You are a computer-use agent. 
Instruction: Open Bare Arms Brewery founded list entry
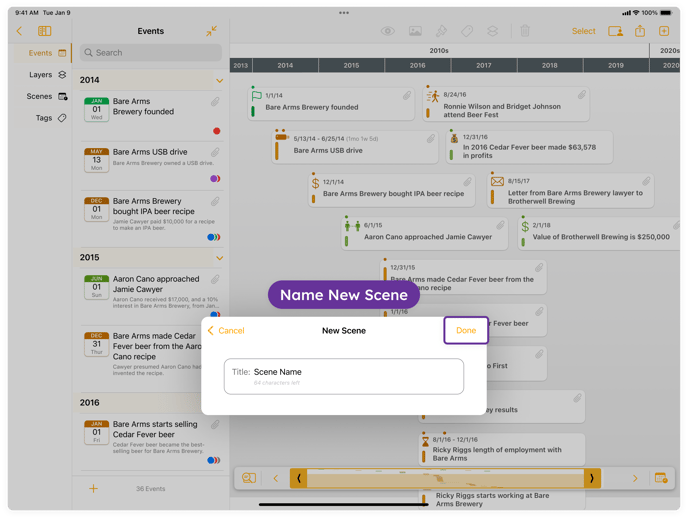tap(152, 115)
